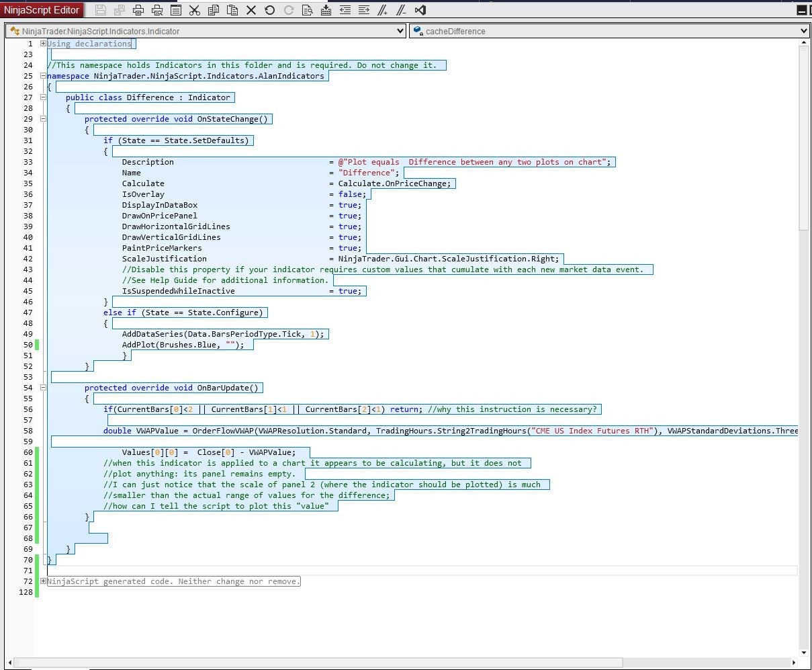Decrease indentation of selected lines
This screenshot has width=812, height=670.
coord(345,10)
